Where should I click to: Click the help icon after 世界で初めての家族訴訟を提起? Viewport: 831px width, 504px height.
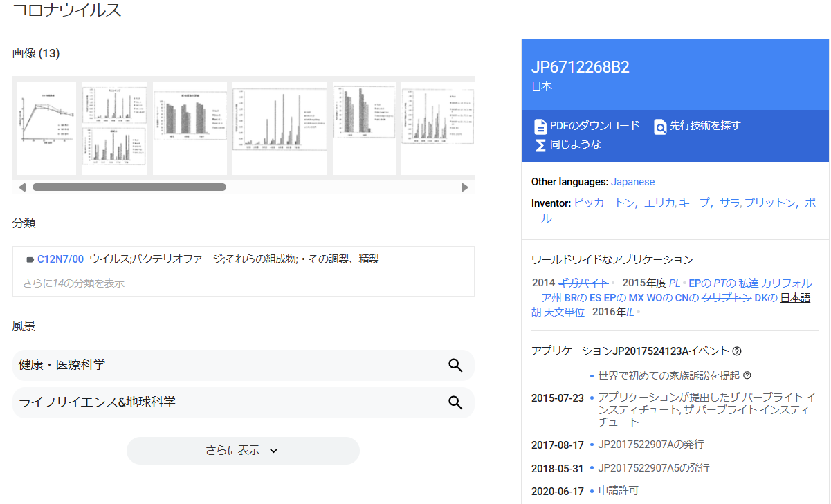747,376
